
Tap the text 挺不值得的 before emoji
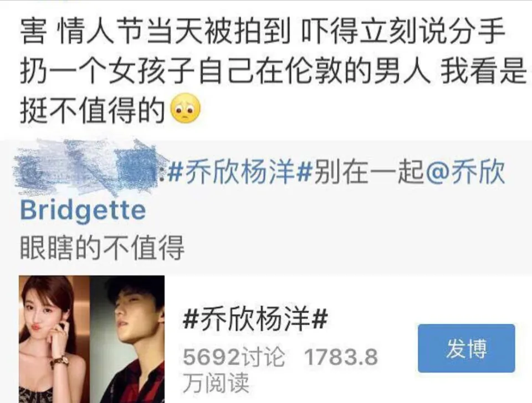tap(93, 110)
